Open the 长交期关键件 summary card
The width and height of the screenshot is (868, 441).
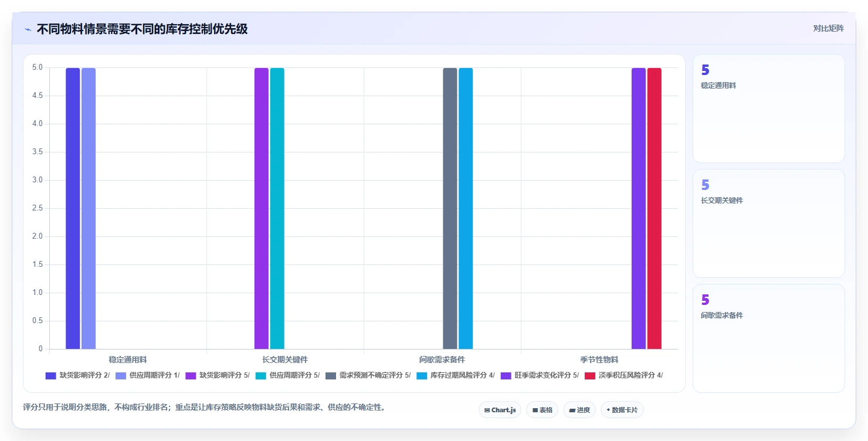(769, 223)
